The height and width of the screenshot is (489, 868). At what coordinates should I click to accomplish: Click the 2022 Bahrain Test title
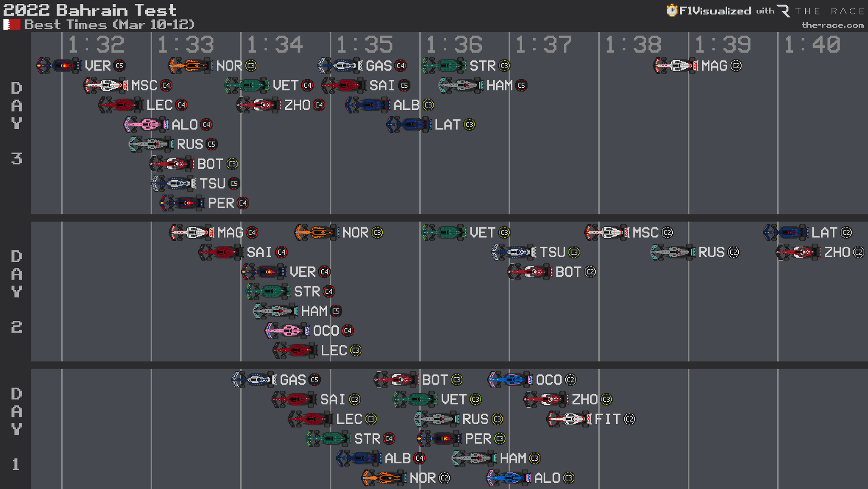coord(90,10)
